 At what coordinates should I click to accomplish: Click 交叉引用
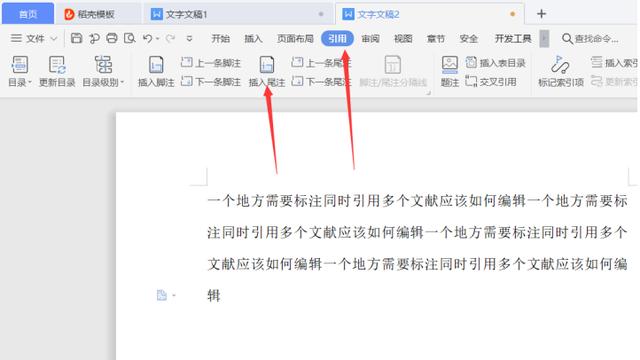[491, 82]
